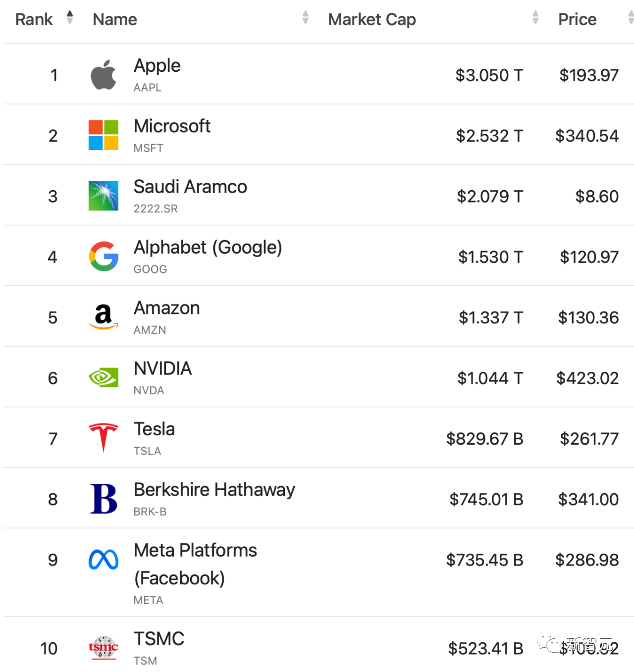Image resolution: width=634 pixels, height=672 pixels.
Task: Click the NVDA ticker symbol
Action: click(x=149, y=390)
